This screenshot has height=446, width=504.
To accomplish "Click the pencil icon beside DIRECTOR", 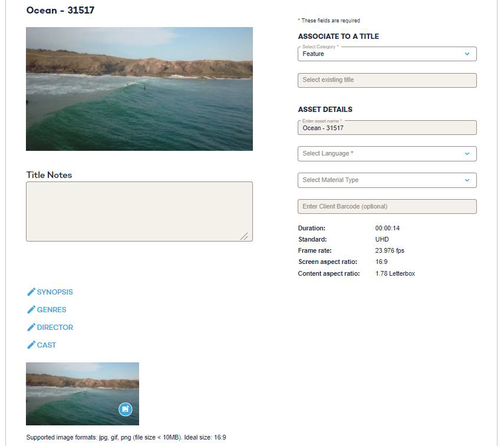I will [31, 327].
